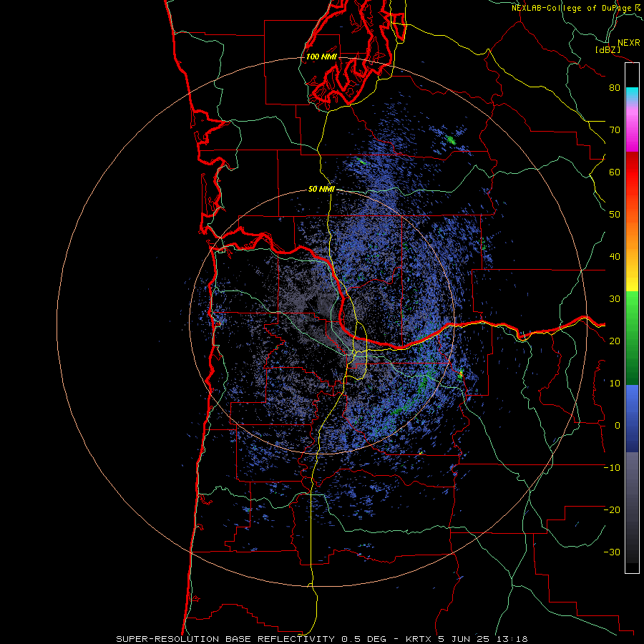This screenshot has width=644, height=644.
Task: Click the blue segment of the color bar
Action: pyautogui.click(x=632, y=419)
